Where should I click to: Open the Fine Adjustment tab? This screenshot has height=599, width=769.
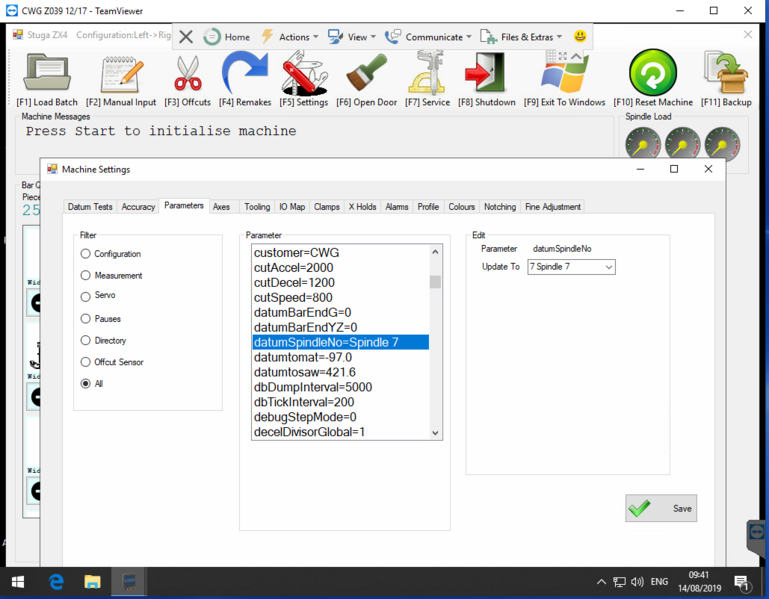pos(553,207)
